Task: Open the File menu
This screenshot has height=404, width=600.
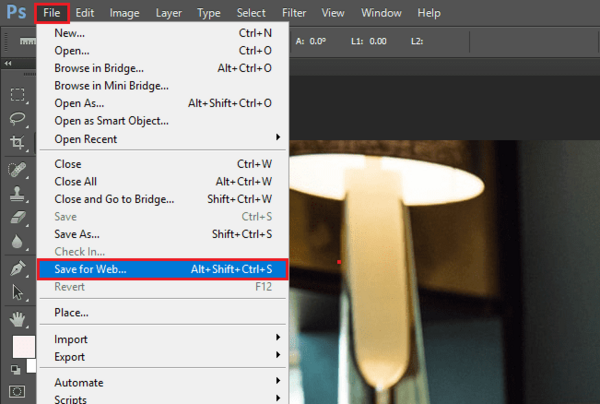Action: pos(52,13)
